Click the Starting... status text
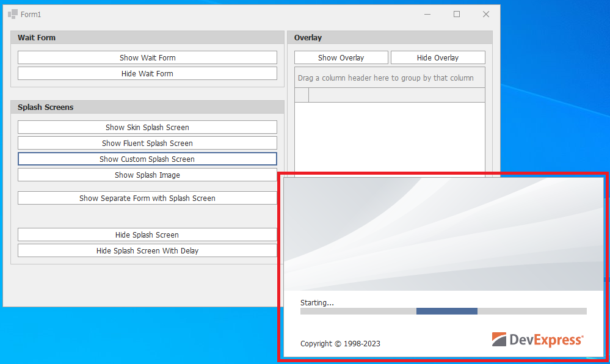Viewport: 610px width, 364px height. tap(317, 302)
